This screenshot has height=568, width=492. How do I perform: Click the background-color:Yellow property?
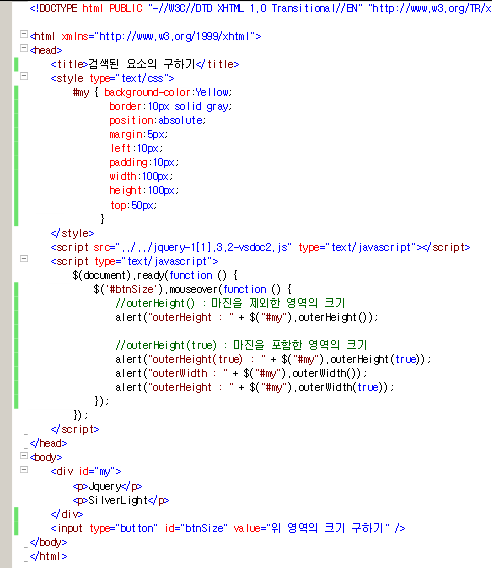point(168,92)
